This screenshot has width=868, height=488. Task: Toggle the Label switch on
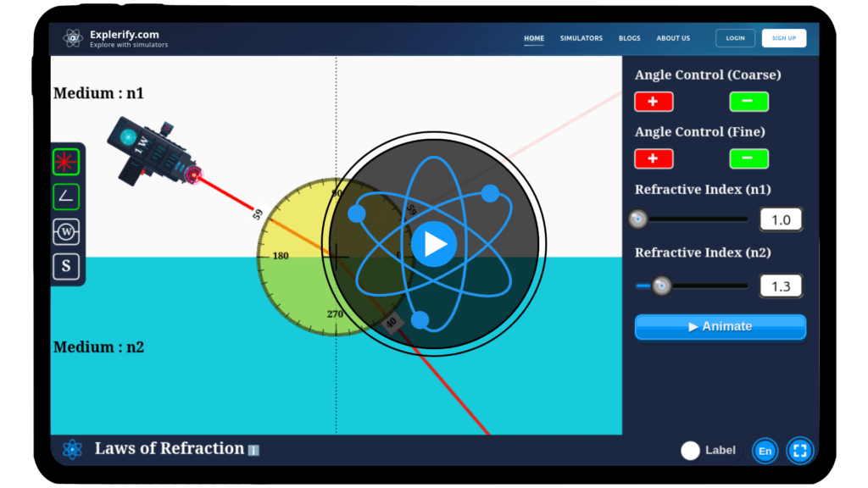pos(691,451)
